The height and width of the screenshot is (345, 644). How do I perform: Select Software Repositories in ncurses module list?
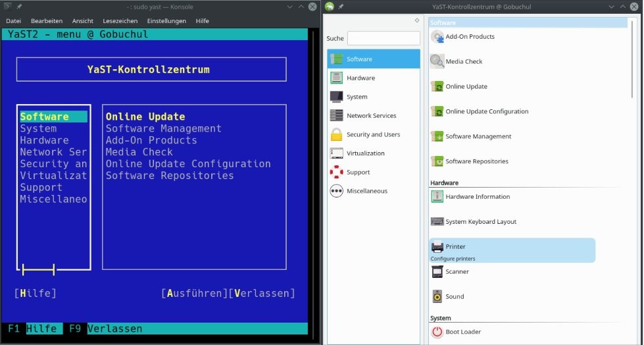point(170,176)
